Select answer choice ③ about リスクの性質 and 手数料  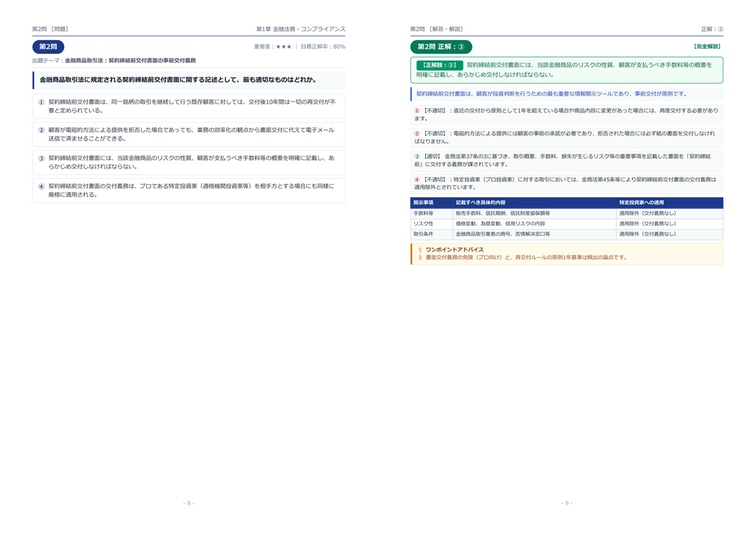click(188, 162)
